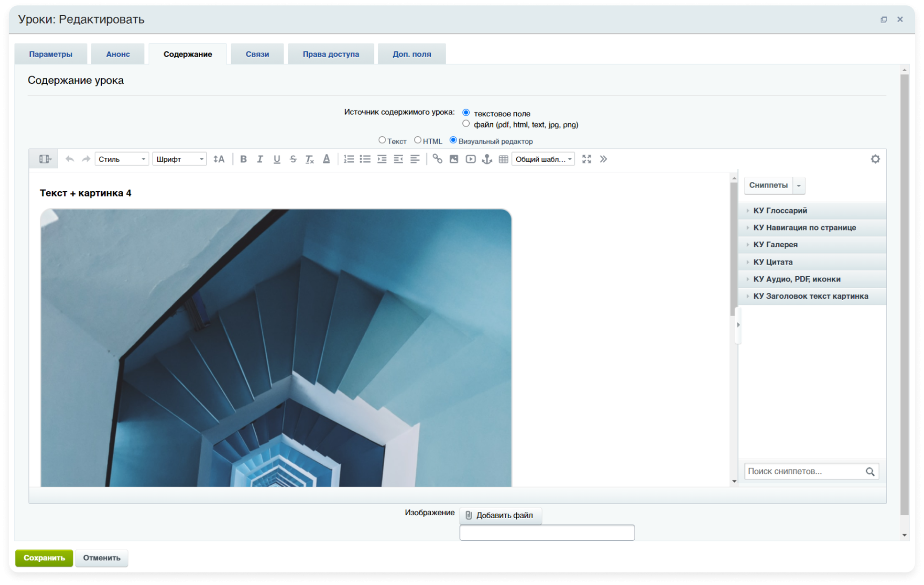Switch to the Анонс tab
924x585 pixels.
pos(118,54)
